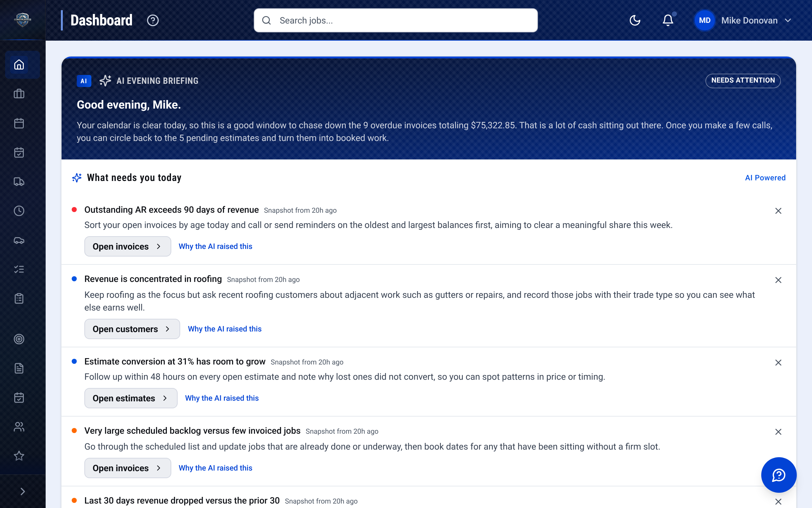Screen dimensions: 812x508
Task: Dismiss the Estimate conversion insight
Action: [778, 363]
